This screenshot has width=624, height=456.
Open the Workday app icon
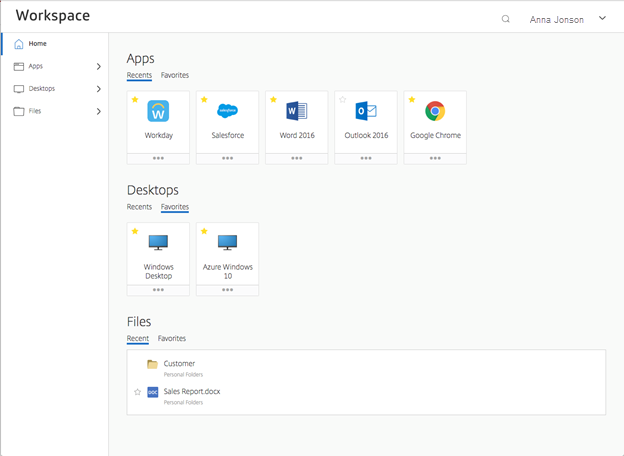pos(158,111)
